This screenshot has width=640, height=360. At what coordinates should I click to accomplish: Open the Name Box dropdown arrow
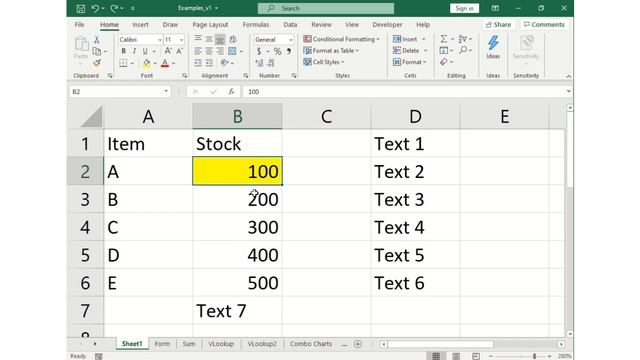[166, 91]
